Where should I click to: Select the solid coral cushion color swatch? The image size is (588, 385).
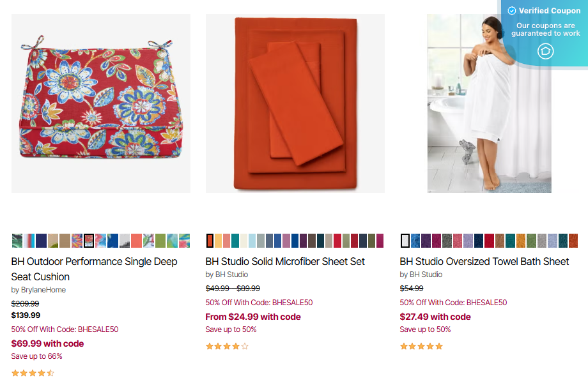click(x=136, y=241)
